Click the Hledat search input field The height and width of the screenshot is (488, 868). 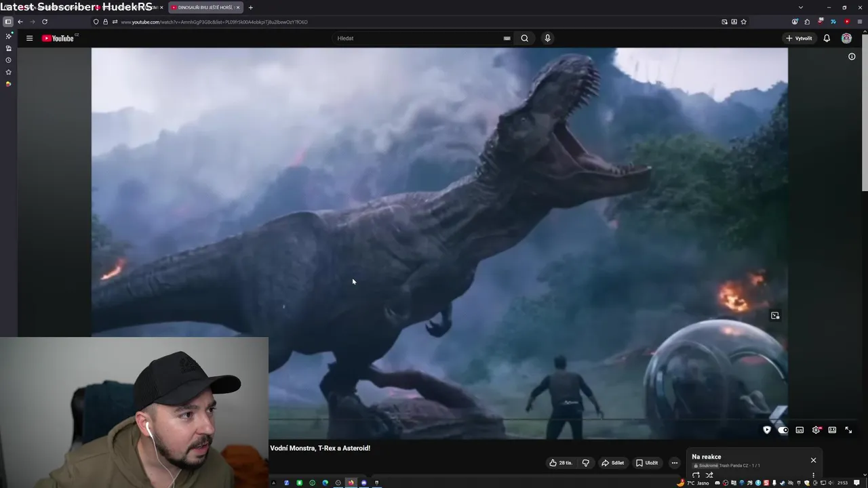[418, 38]
